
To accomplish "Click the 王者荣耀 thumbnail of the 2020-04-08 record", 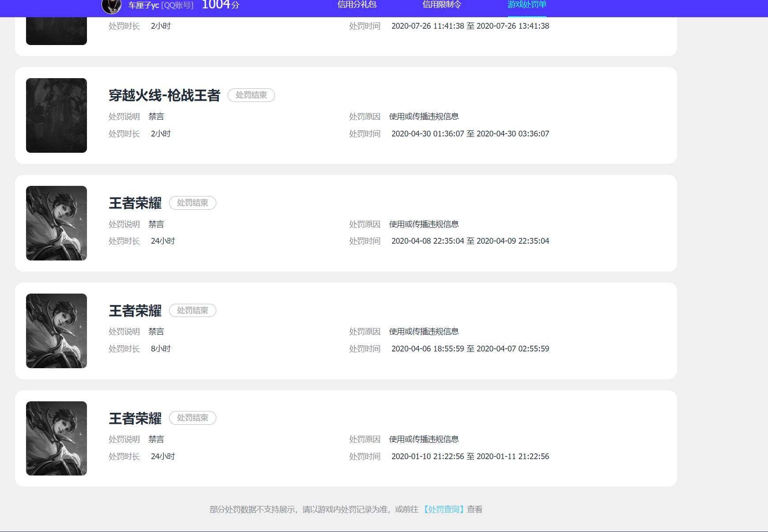I will click(56, 223).
